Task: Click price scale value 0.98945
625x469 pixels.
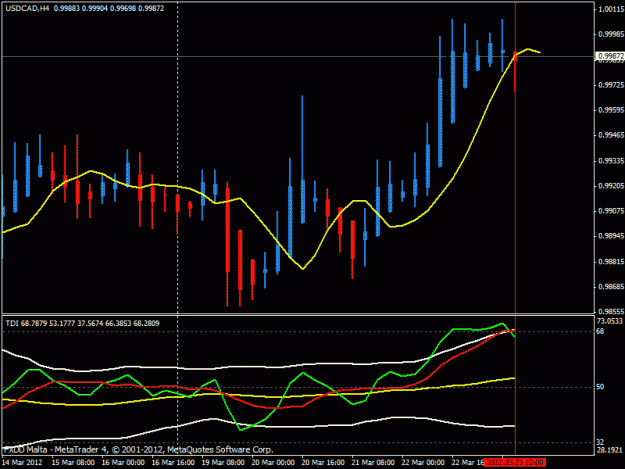Action: [611, 236]
